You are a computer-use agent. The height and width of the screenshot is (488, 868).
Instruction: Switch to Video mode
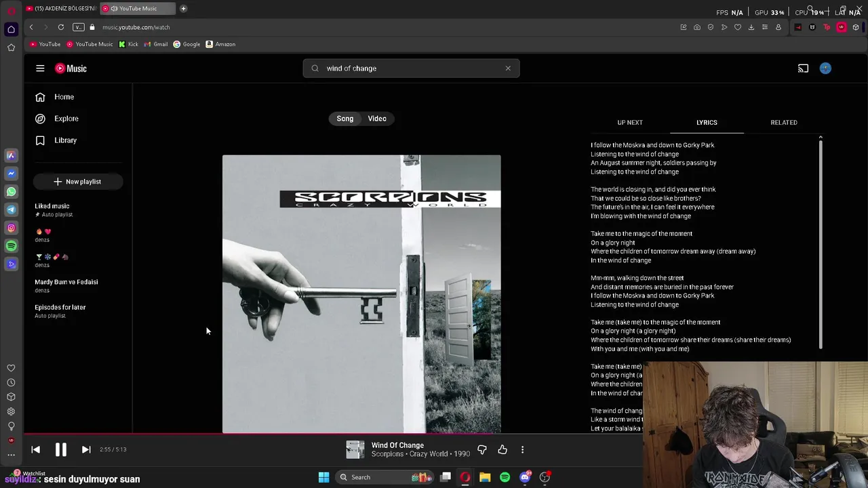click(377, 119)
